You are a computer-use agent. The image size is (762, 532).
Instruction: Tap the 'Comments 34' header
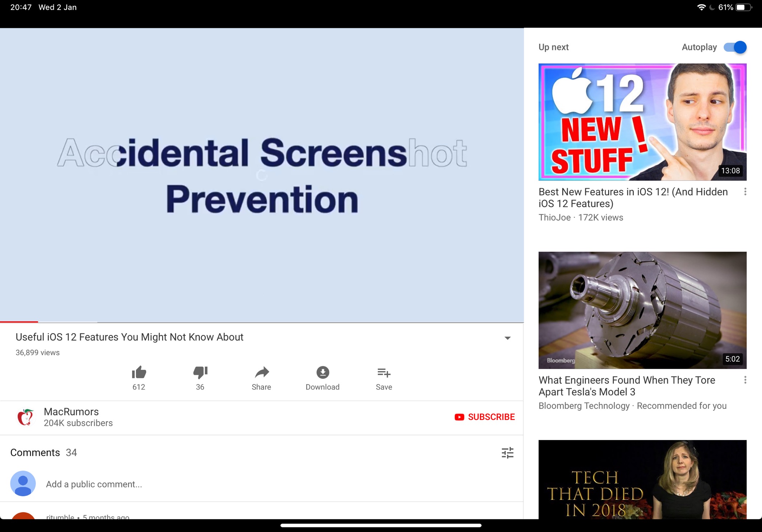[44, 452]
